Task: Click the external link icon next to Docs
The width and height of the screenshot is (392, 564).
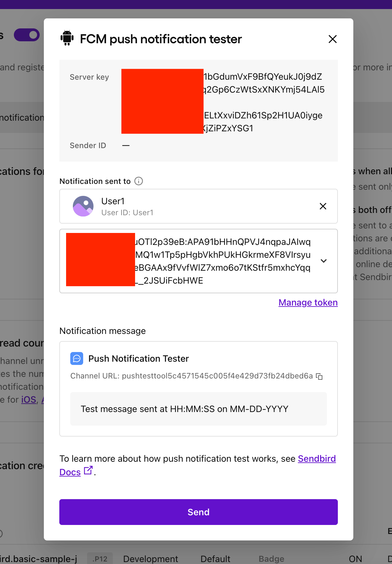Action: (88, 470)
